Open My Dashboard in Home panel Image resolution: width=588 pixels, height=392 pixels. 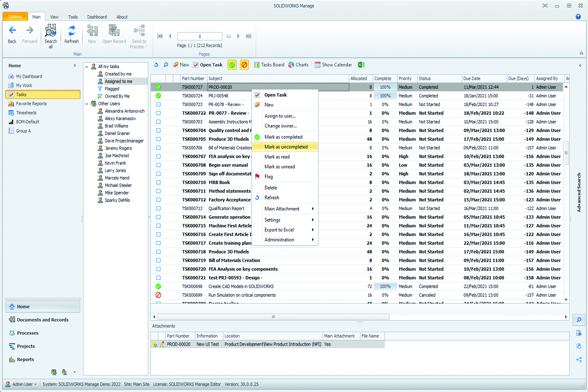pos(29,76)
